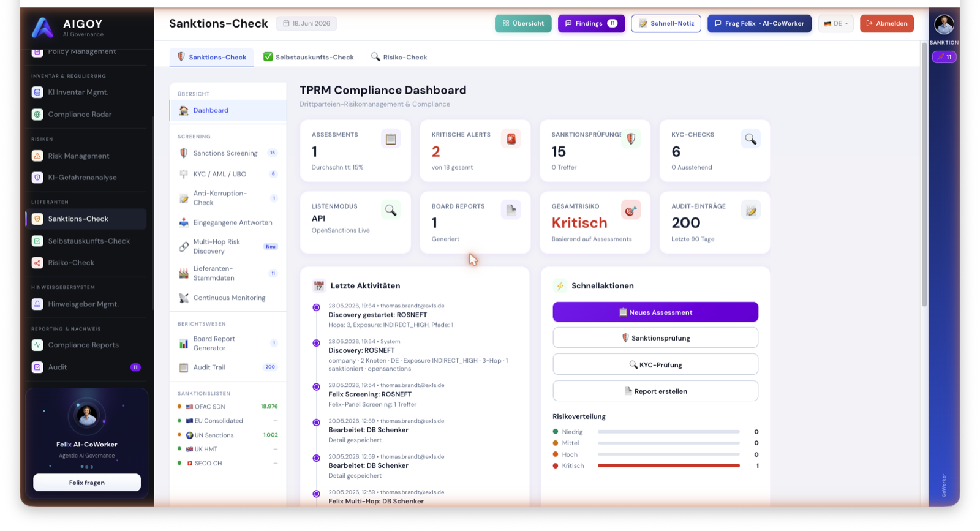Open the Findings button
The image size is (980, 531).
(591, 24)
